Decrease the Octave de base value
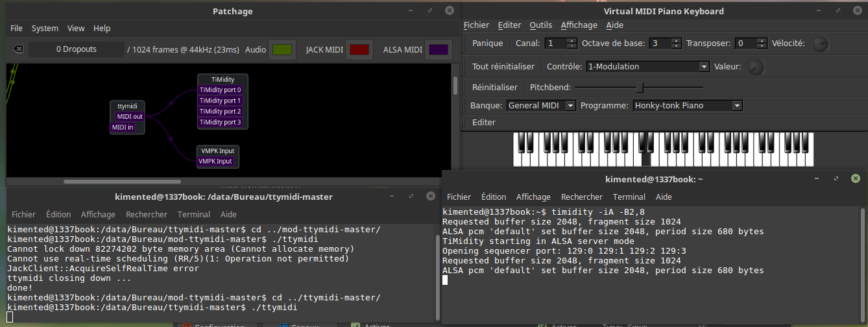Screen dimensions: 868x327 (x=675, y=46)
